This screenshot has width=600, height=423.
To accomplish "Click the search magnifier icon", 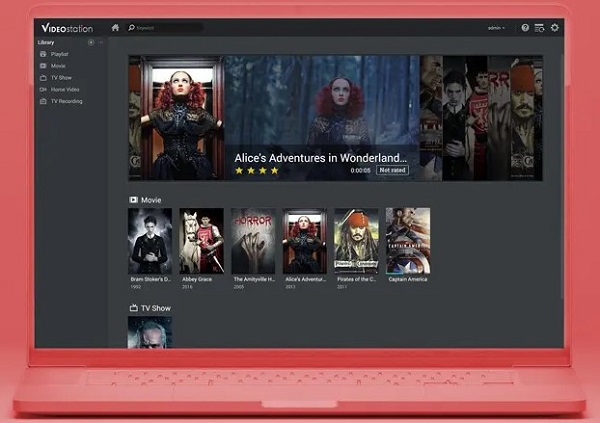I will click(131, 27).
